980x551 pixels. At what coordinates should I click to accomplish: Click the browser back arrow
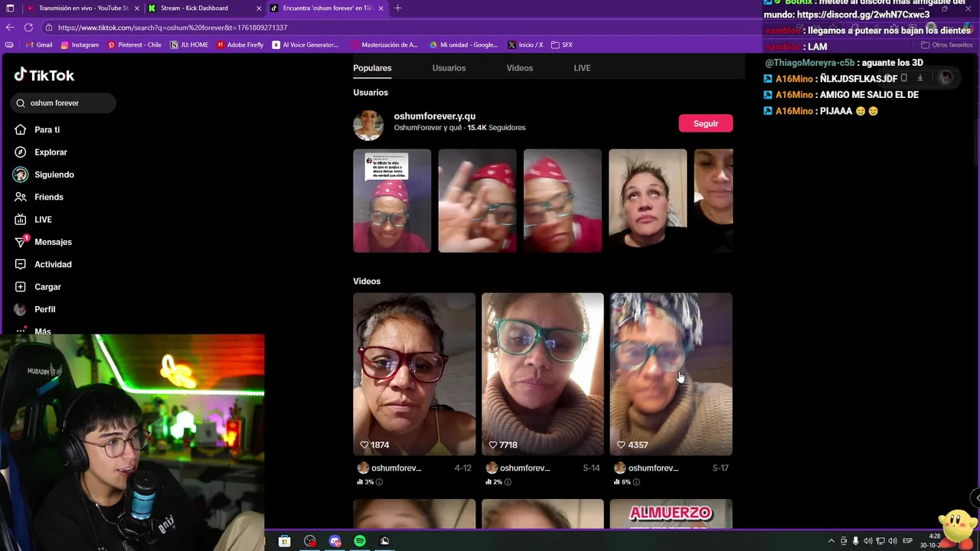click(x=10, y=28)
